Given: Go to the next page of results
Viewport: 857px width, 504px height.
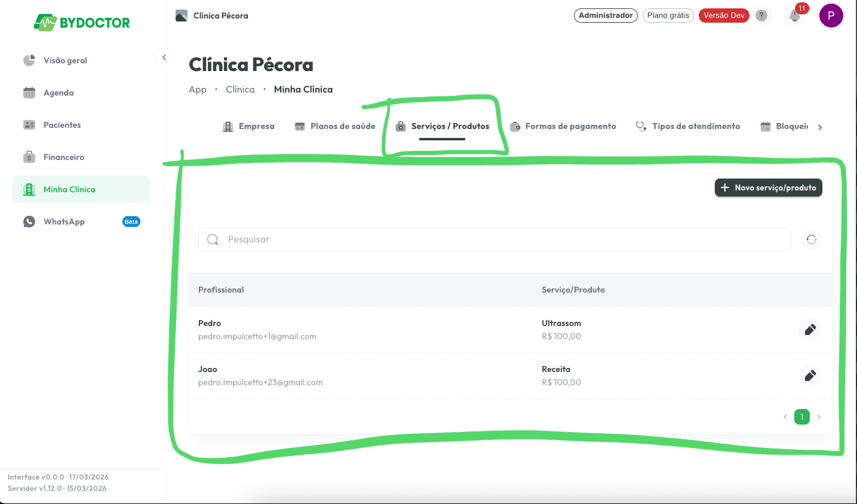Looking at the screenshot, I should click(x=819, y=417).
